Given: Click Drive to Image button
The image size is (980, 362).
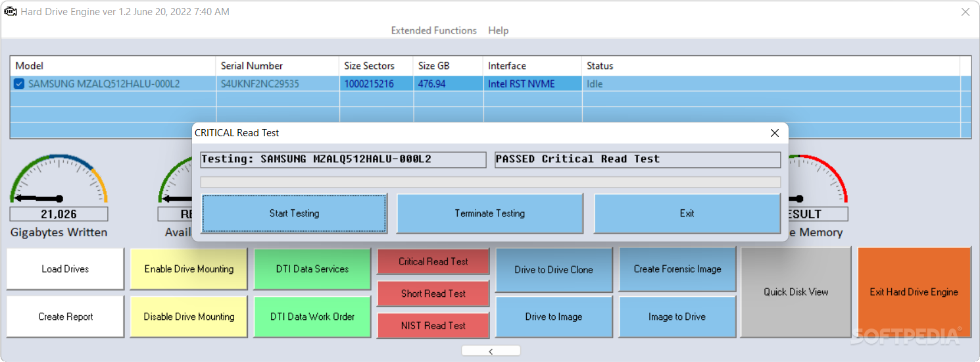Looking at the screenshot, I should [554, 317].
